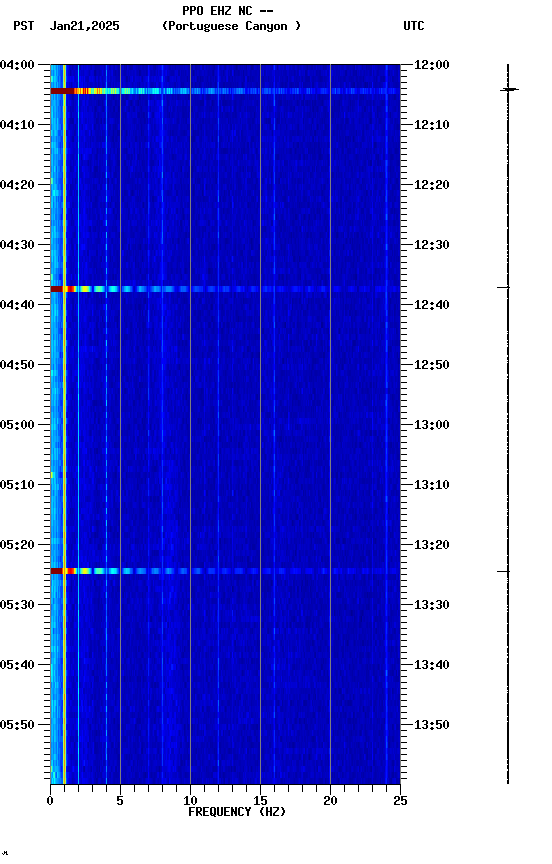The image size is (552, 864).
Task: Click the '12:40' UTC time label
Action: 432,305
